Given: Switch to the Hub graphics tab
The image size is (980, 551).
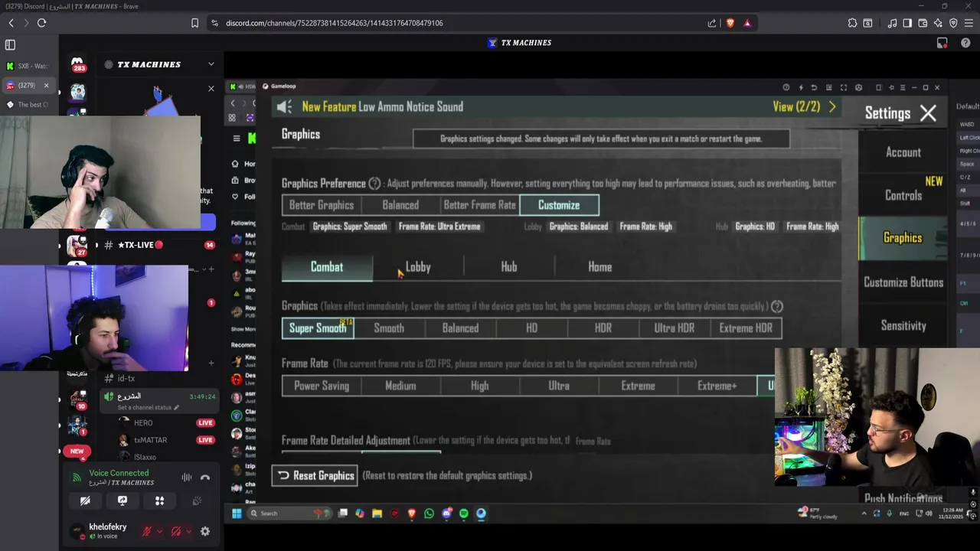Looking at the screenshot, I should [509, 267].
